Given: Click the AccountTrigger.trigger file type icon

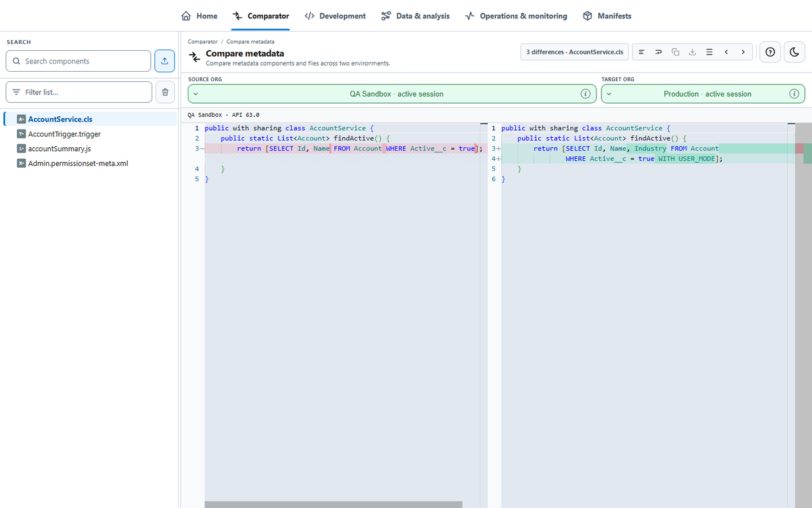Looking at the screenshot, I should click(22, 134).
